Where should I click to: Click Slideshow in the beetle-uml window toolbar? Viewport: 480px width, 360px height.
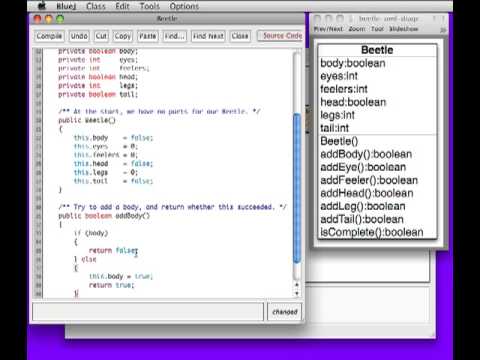pyautogui.click(x=404, y=29)
